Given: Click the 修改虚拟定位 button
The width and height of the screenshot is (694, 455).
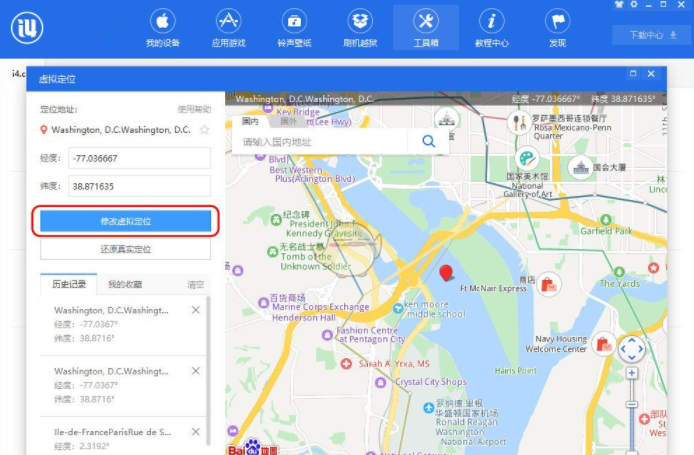Looking at the screenshot, I should click(126, 221).
